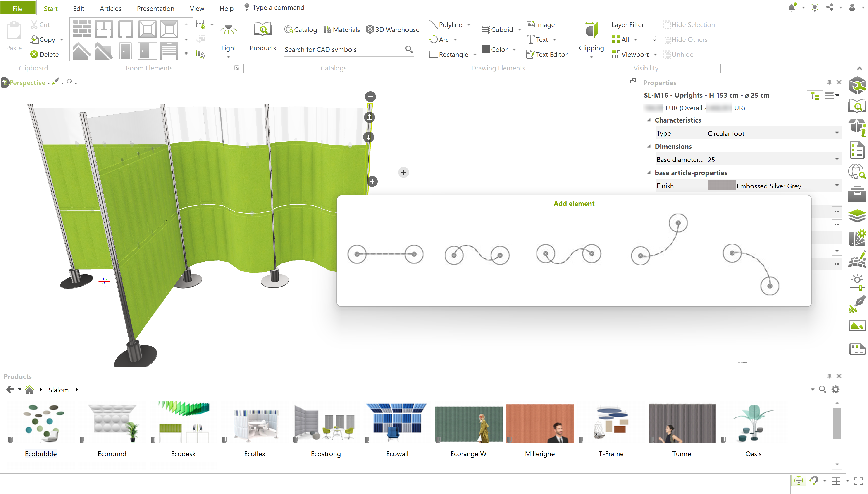Go back in Products panel
The image size is (868, 494).
pyautogui.click(x=10, y=389)
